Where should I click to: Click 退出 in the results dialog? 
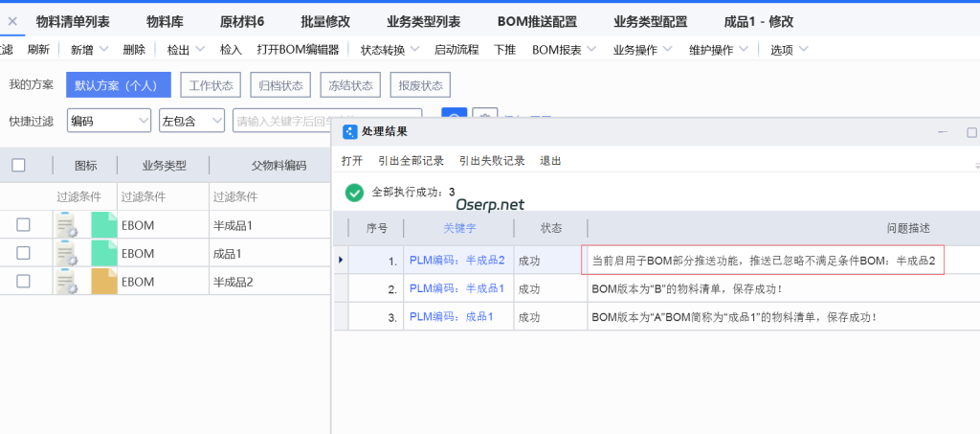(x=550, y=161)
